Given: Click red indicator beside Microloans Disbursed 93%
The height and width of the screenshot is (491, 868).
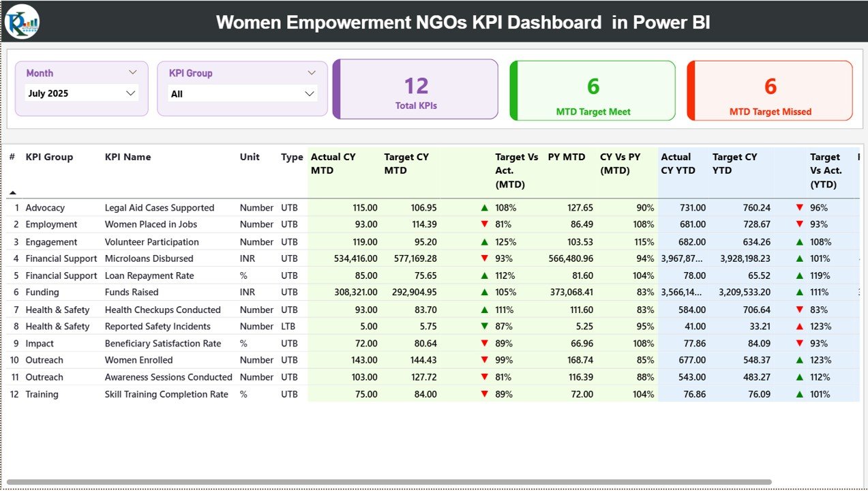Looking at the screenshot, I should tap(484, 258).
